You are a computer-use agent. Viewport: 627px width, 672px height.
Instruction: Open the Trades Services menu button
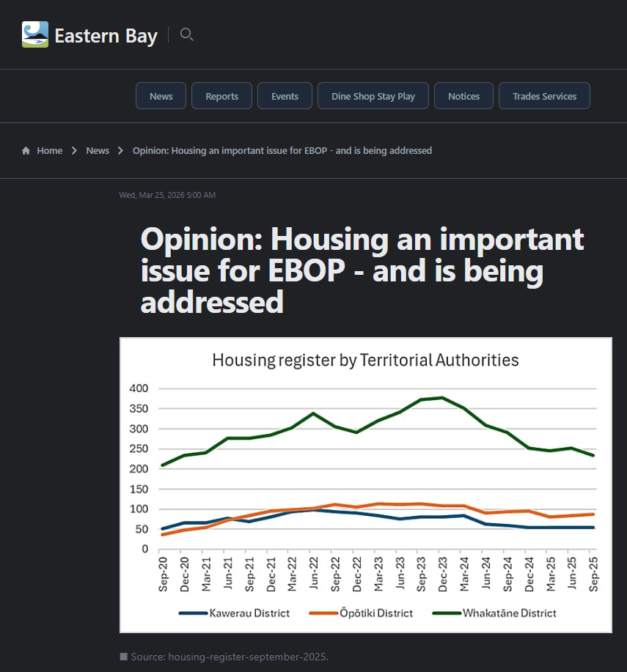pyautogui.click(x=544, y=96)
